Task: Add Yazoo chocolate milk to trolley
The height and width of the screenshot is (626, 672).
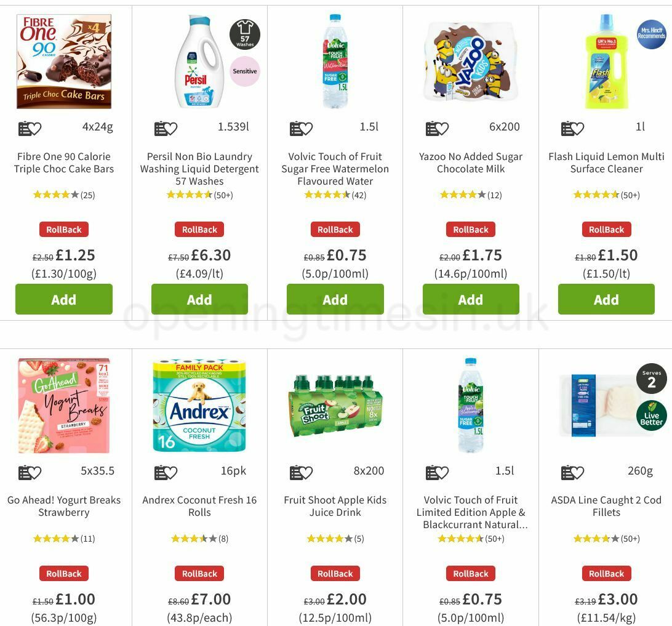Action: coord(471,299)
